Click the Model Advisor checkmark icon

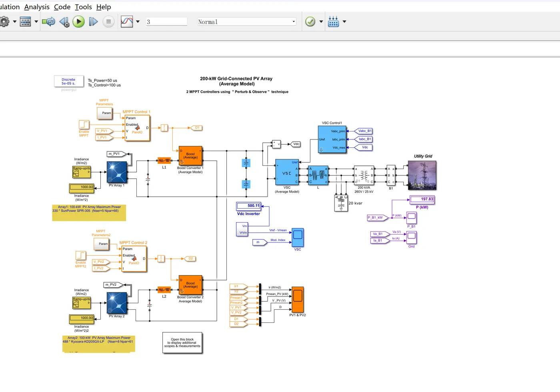[310, 22]
